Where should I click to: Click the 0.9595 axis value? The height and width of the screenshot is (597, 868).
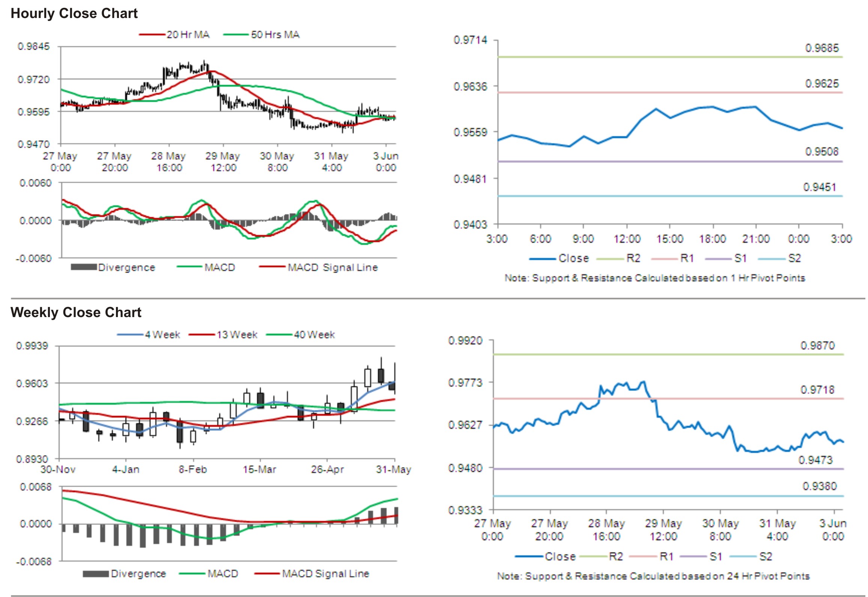33,112
